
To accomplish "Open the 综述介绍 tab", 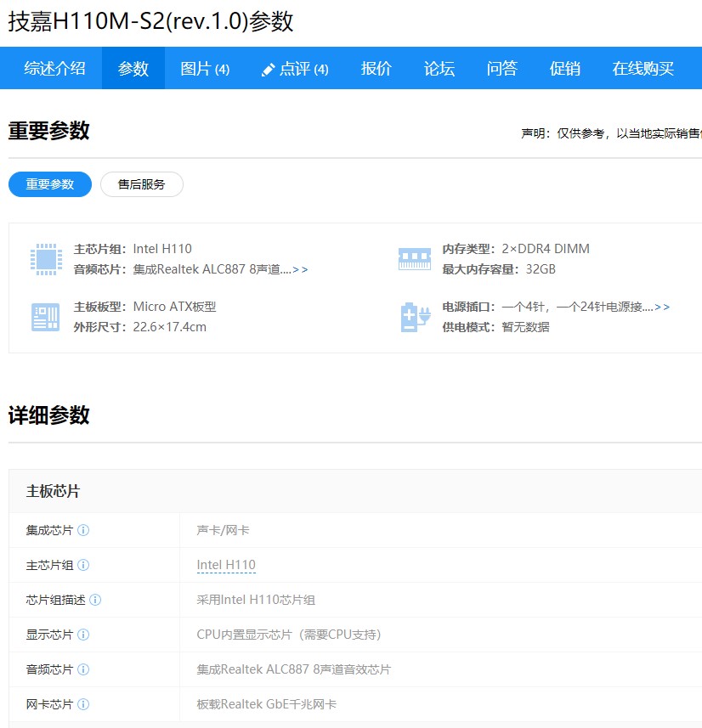I will click(x=55, y=68).
